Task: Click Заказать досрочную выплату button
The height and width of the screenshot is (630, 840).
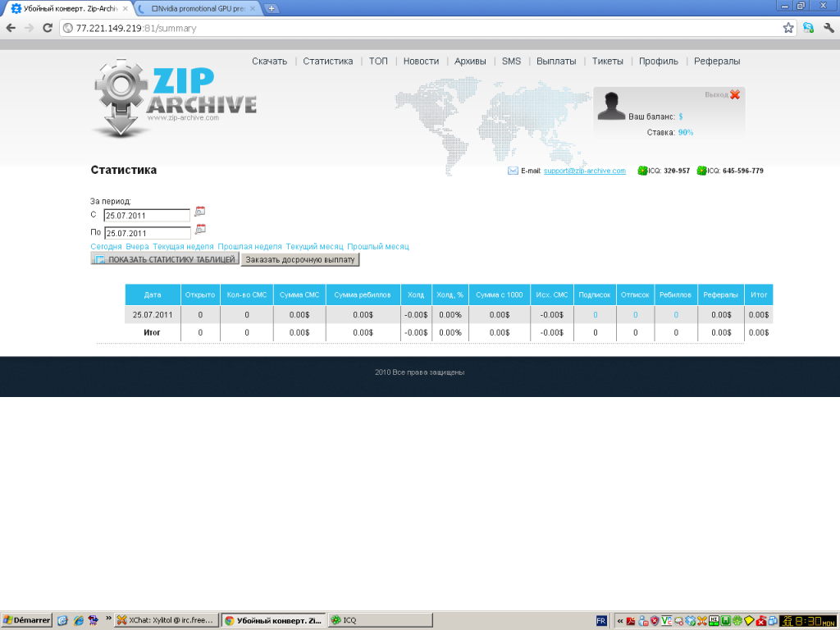Action: [300, 259]
